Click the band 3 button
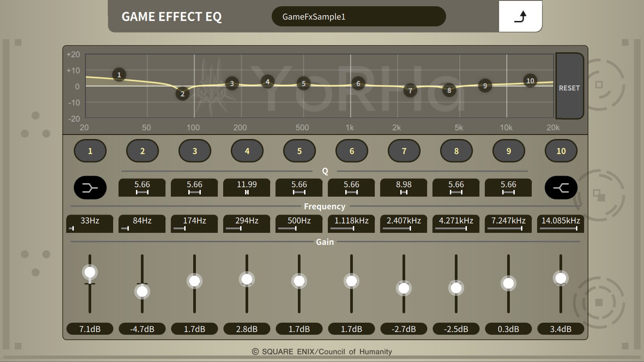This screenshot has width=644, height=362. click(195, 151)
